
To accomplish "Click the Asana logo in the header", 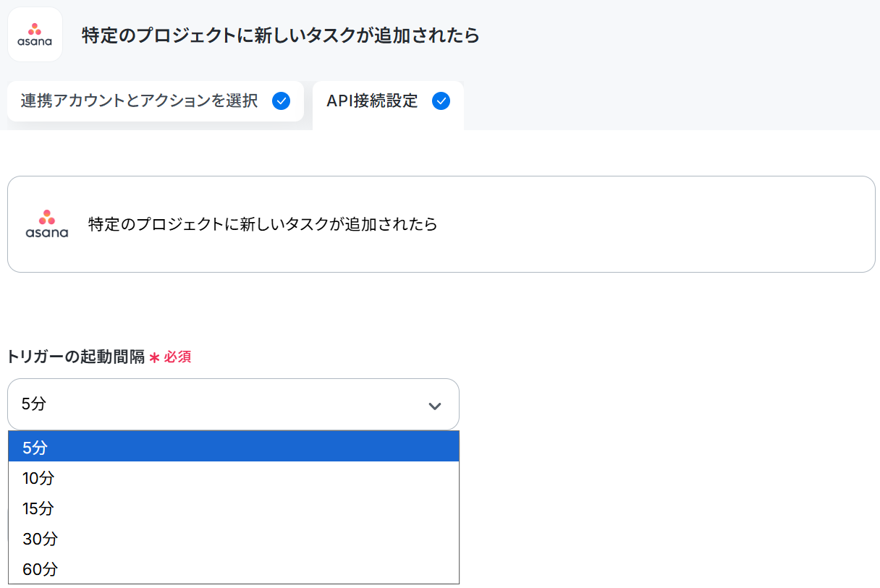I will [x=35, y=35].
